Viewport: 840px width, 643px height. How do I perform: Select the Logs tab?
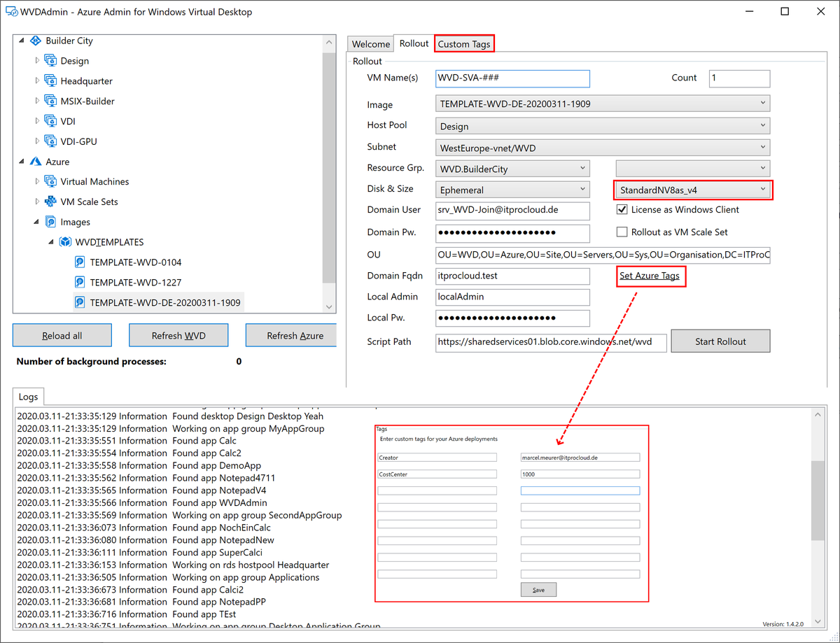click(x=28, y=397)
